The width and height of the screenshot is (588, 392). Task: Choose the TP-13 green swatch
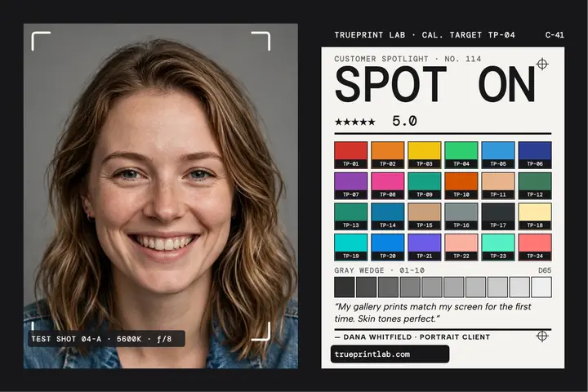pos(350,216)
